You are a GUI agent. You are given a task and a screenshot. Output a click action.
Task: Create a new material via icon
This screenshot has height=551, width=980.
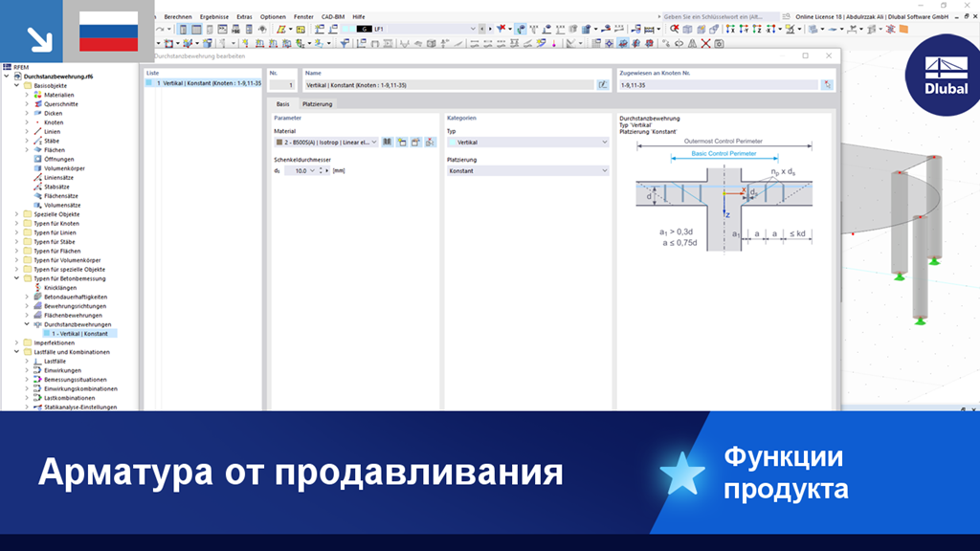402,143
